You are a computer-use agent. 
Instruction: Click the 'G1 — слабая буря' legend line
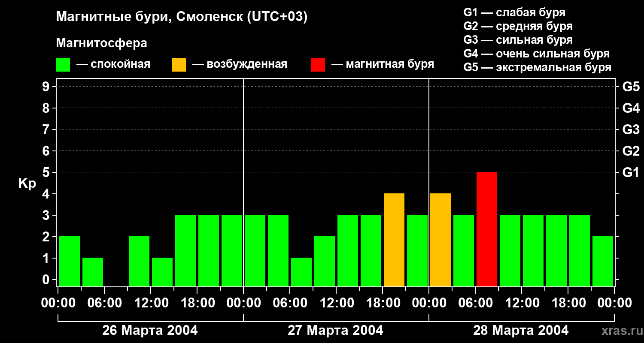point(514,12)
